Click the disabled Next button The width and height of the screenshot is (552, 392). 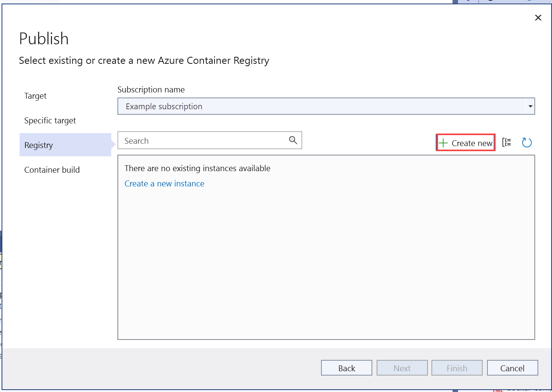tap(402, 368)
